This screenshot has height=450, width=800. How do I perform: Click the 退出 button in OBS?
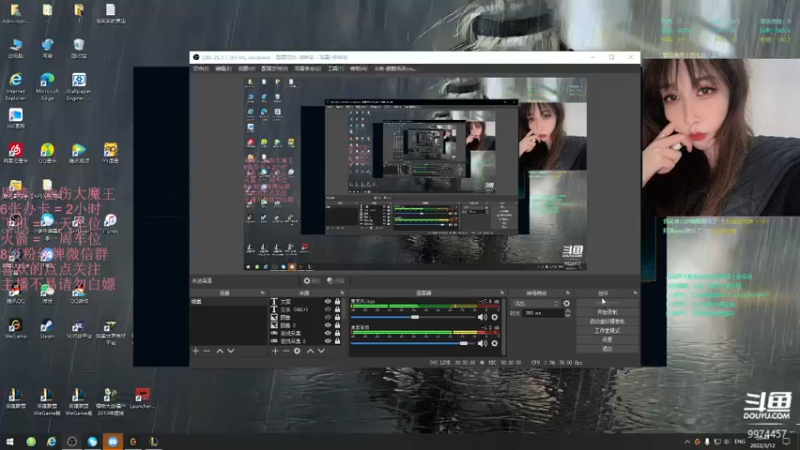click(607, 349)
